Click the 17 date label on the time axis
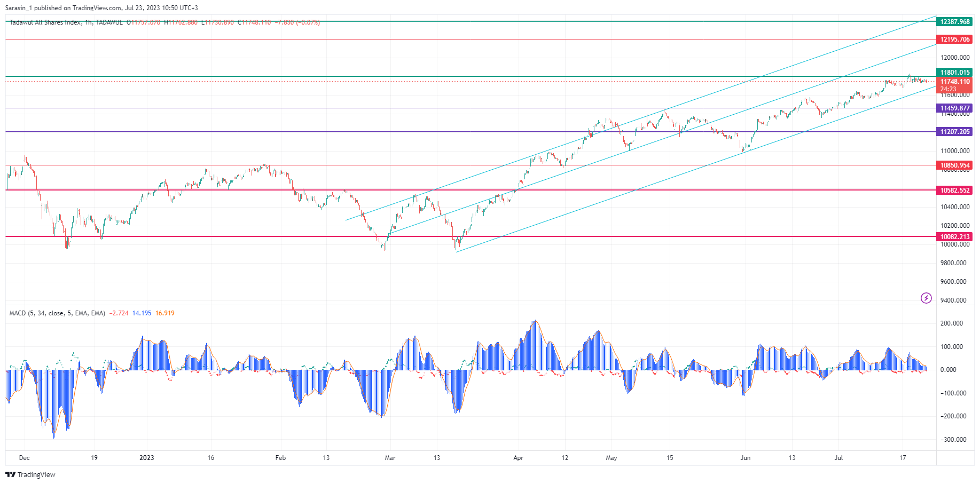This screenshot has width=980, height=484. pos(903,458)
